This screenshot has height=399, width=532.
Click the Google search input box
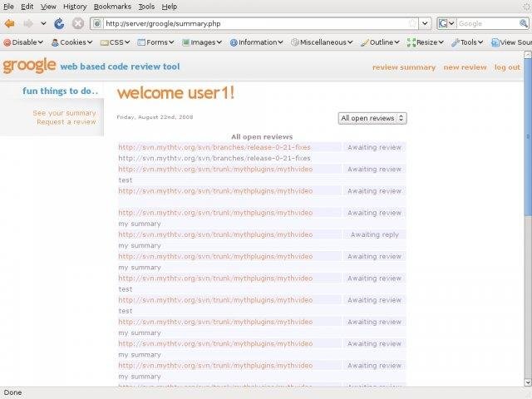[x=487, y=23]
